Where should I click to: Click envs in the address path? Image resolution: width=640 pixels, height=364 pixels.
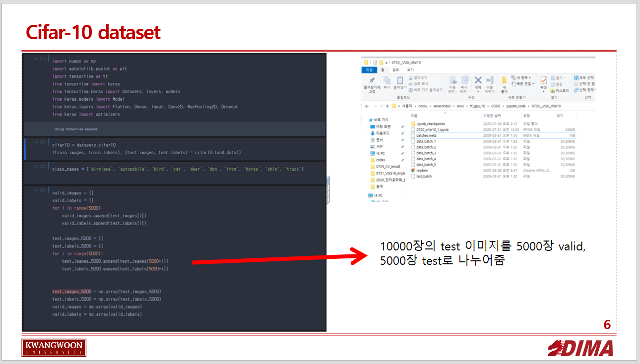pos(460,106)
